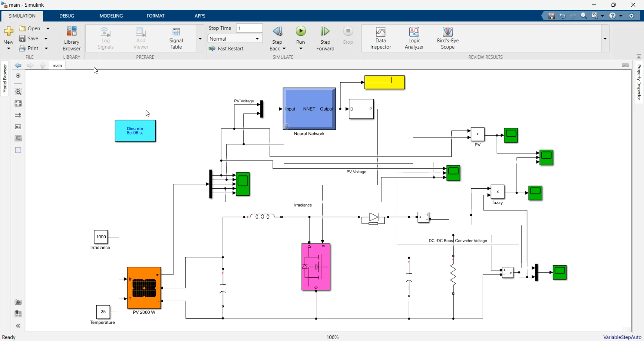Open the Property Inspector side panel
The height and width of the screenshot is (341, 644).
[x=639, y=82]
